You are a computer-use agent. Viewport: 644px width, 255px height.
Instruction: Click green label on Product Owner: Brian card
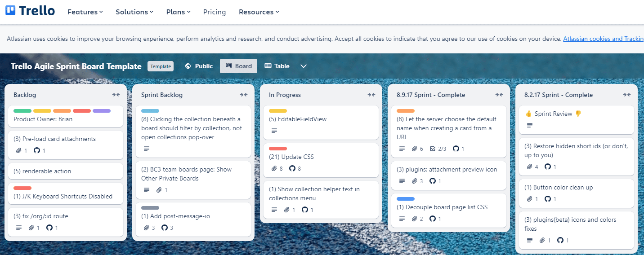coord(22,111)
